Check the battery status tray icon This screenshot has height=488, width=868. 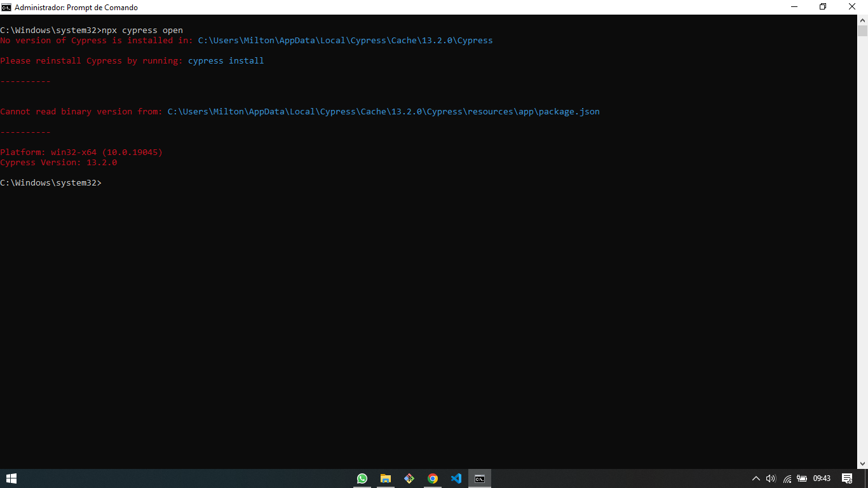coord(802,478)
